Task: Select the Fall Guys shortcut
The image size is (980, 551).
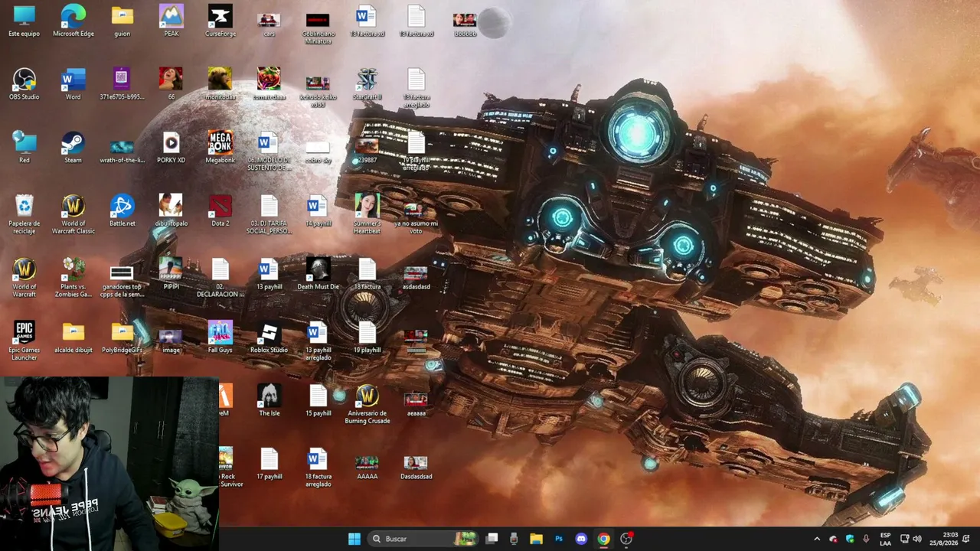Action: (x=220, y=337)
